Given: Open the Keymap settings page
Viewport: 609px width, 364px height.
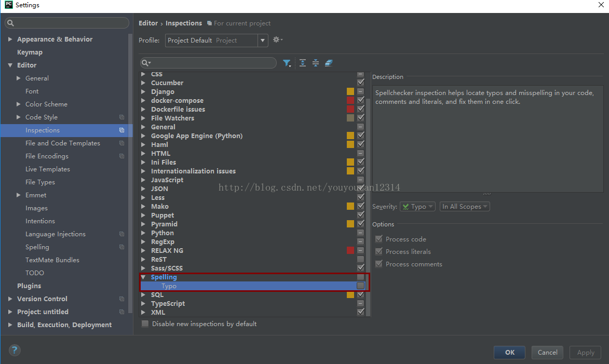Looking at the screenshot, I should pyautogui.click(x=30, y=52).
